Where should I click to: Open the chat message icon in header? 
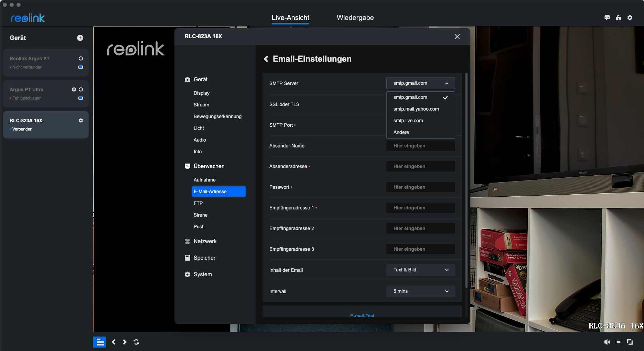coord(607,18)
